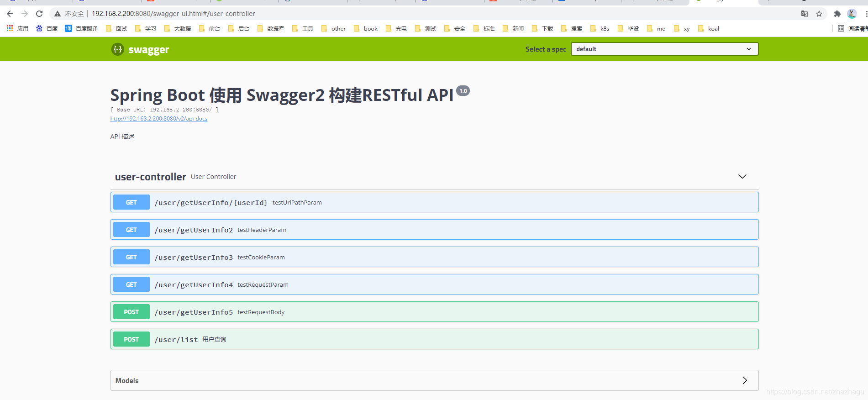Open the 面试 bookmark folder
Screen dimensions: 868x400
[x=116, y=28]
